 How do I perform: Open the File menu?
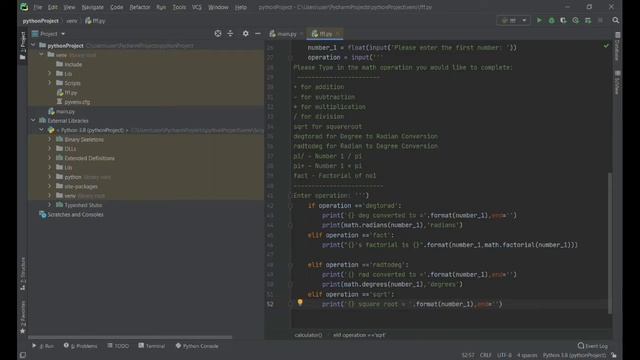38,7
